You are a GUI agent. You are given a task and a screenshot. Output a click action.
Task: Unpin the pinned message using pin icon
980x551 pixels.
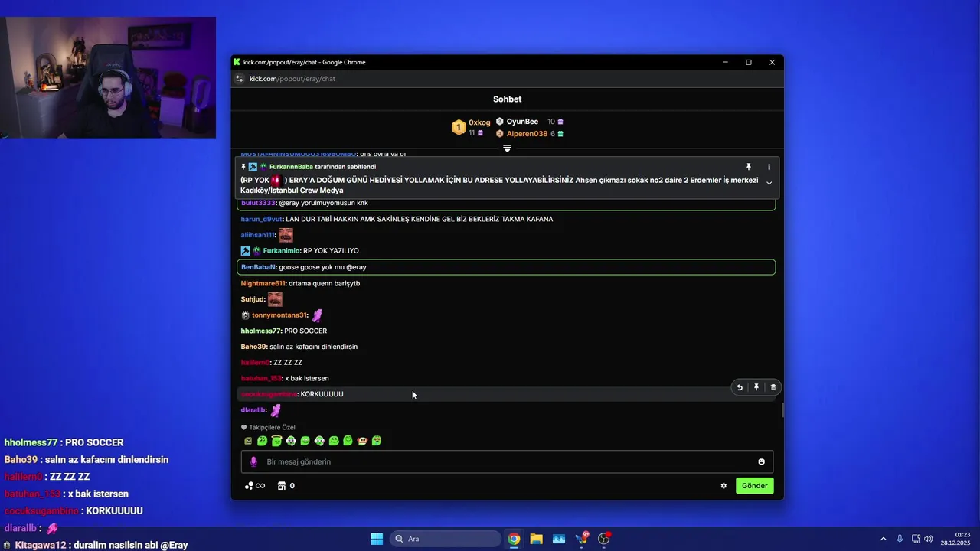pos(749,167)
